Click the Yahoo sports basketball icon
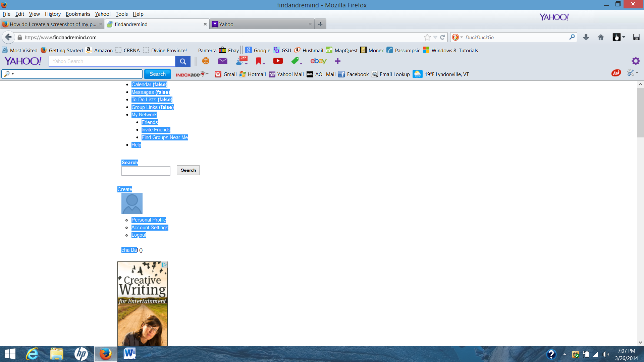 [x=206, y=61]
